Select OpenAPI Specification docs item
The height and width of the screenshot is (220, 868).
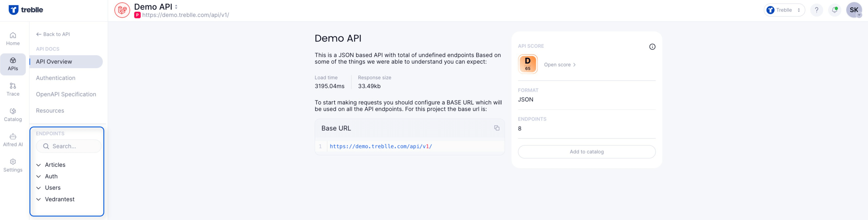(66, 94)
